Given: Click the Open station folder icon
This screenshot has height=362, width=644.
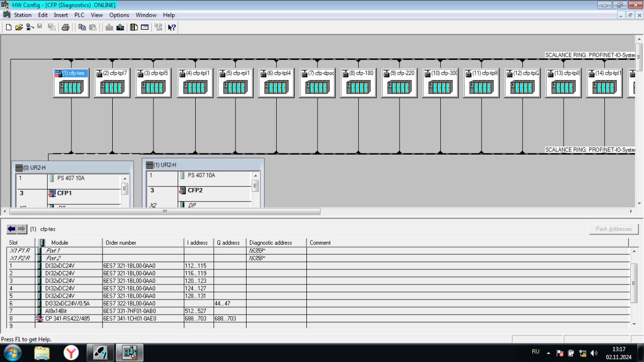Looking at the screenshot, I should pyautogui.click(x=19, y=27).
